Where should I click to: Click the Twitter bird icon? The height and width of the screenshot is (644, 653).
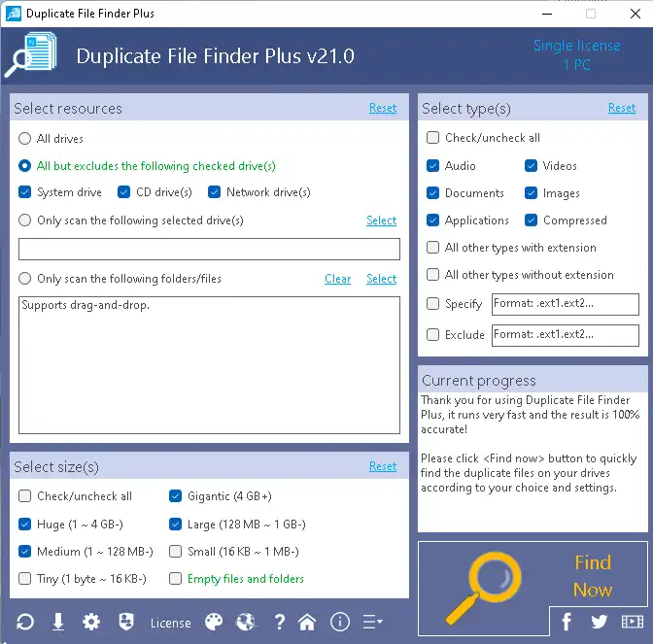point(599,622)
